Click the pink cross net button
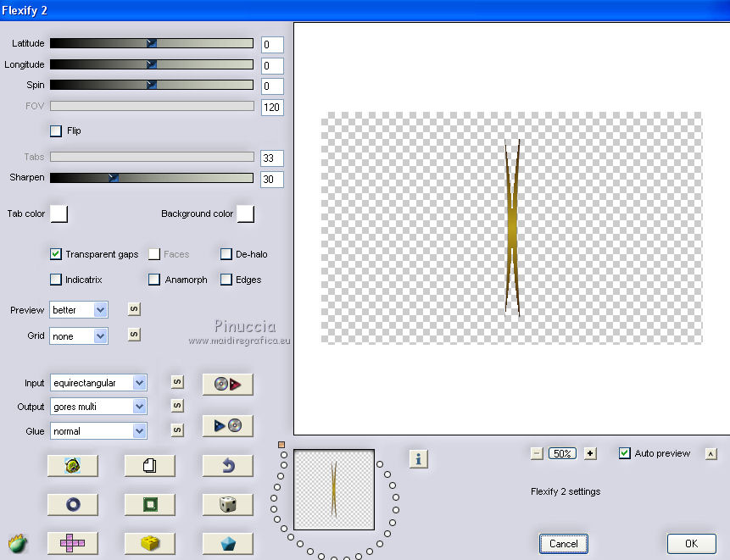 point(73,543)
